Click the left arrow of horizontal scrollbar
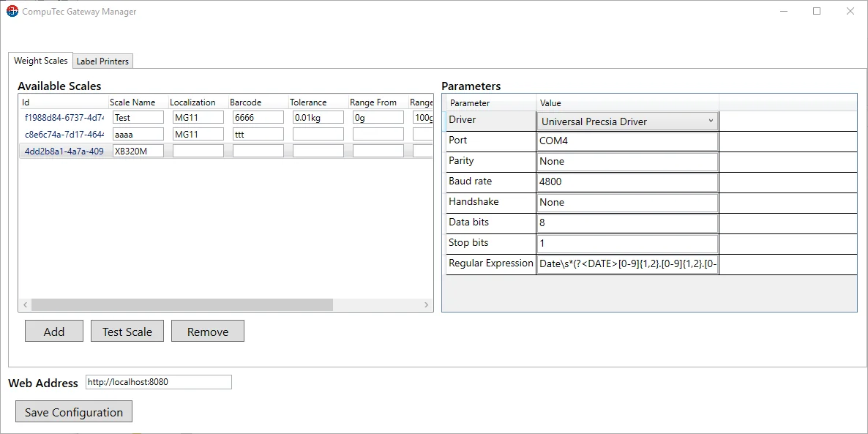Screen dimensions: 868x434 click(25, 304)
